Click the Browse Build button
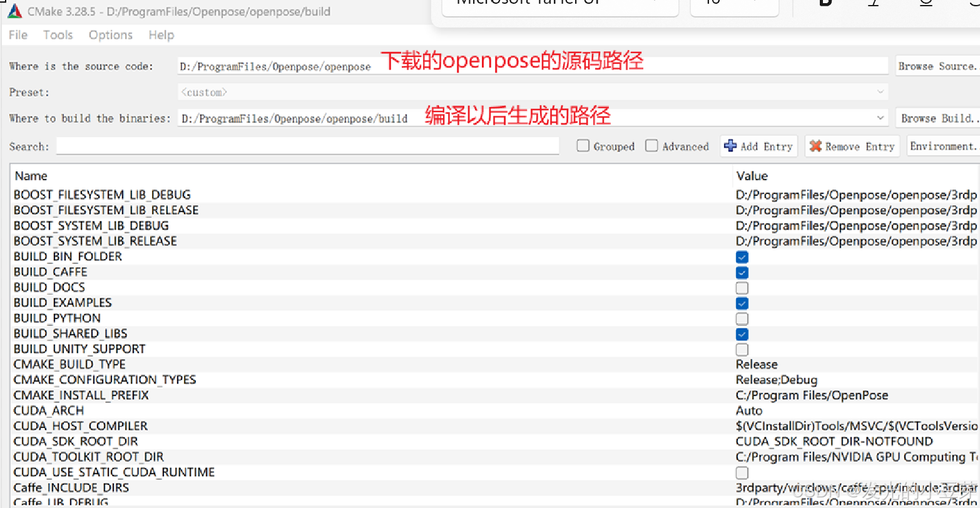Image resolution: width=980 pixels, height=508 pixels. point(938,118)
